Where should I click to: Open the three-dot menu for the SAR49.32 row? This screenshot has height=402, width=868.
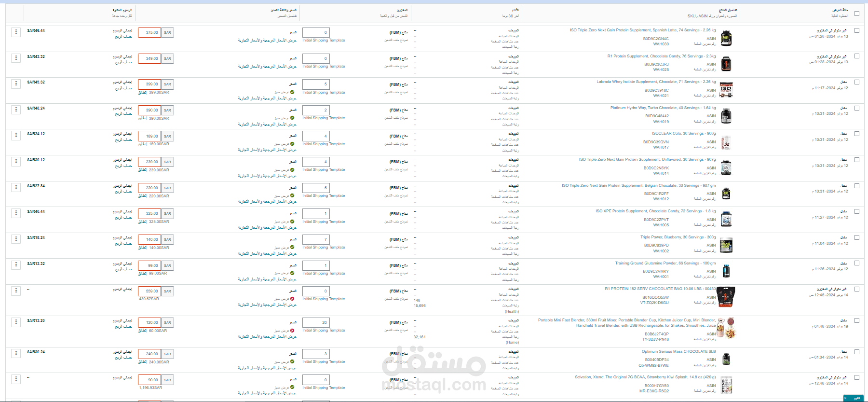pos(16,83)
